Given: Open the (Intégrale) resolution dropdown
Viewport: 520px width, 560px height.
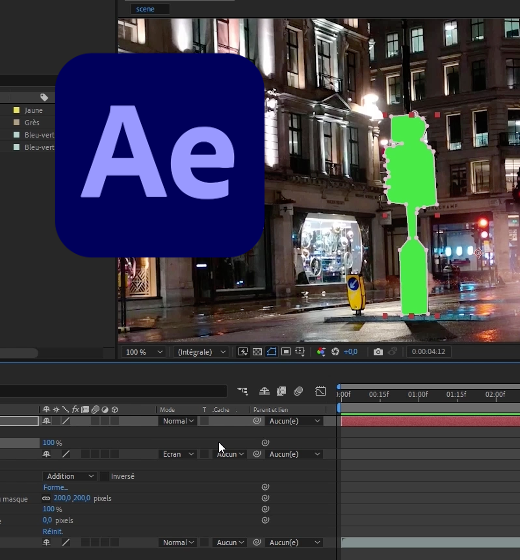Looking at the screenshot, I should coord(201,352).
